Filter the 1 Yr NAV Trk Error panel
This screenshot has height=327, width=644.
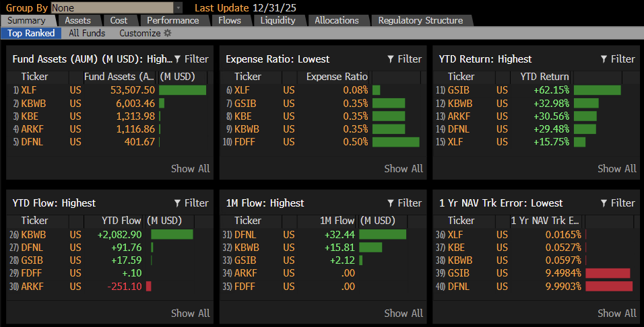tap(618, 203)
